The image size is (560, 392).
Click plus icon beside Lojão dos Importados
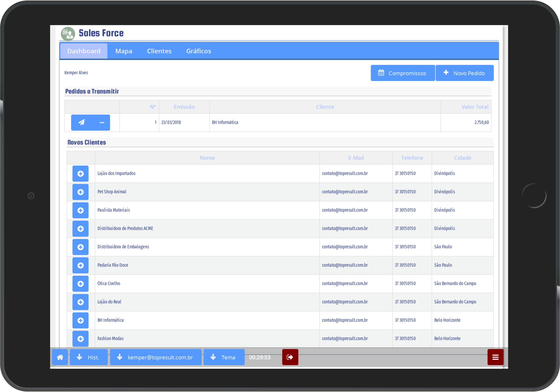(x=80, y=174)
